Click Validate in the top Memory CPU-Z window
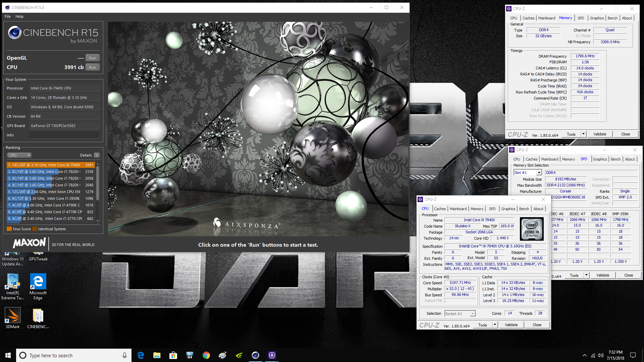The height and width of the screenshot is (362, 644). click(600, 134)
